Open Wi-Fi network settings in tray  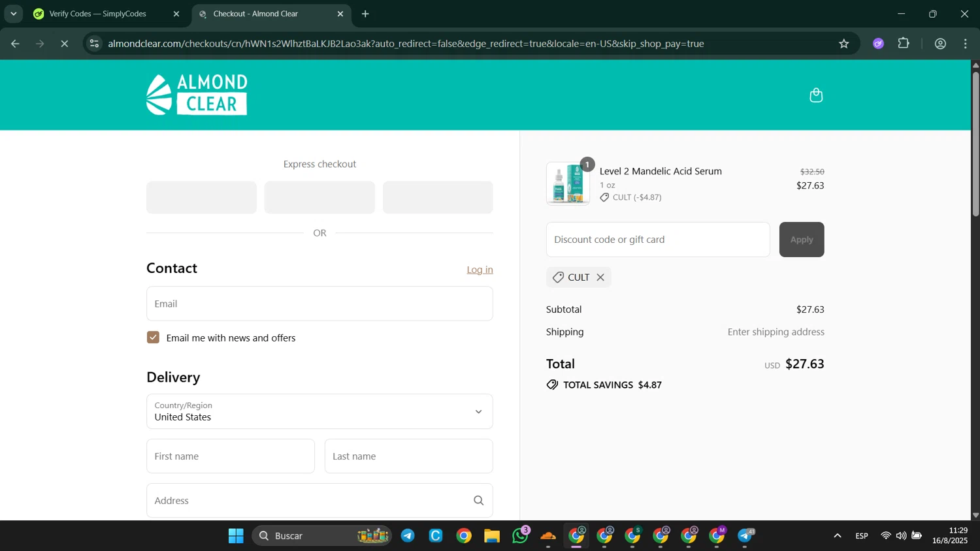886,536
